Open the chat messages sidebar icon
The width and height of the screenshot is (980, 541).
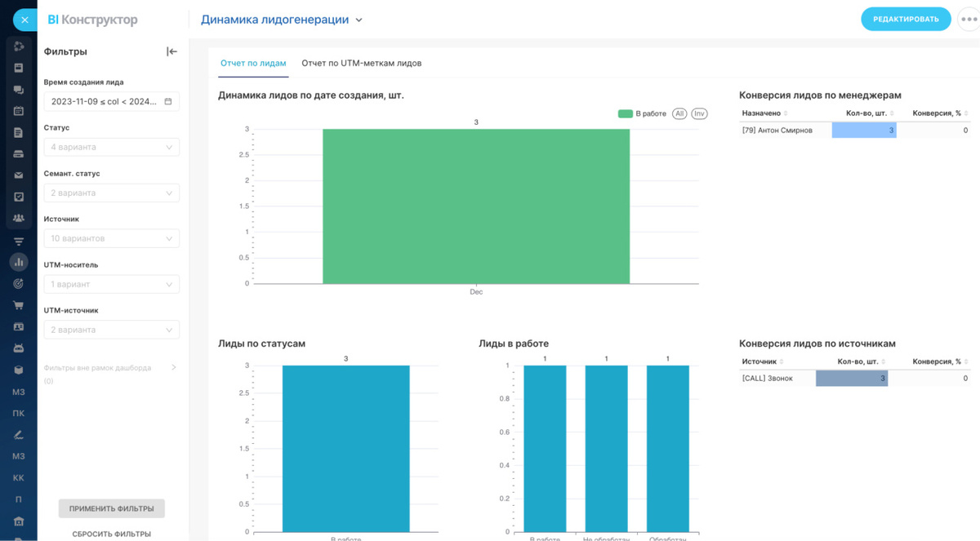pos(18,90)
